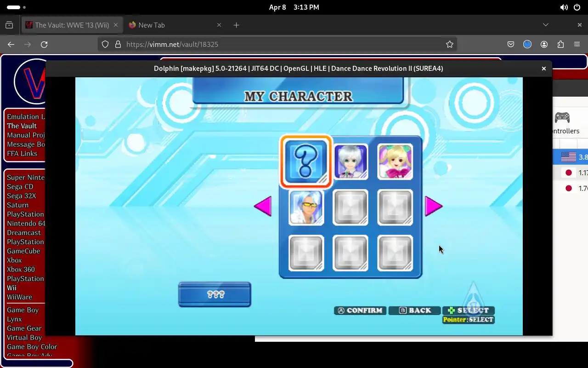Open the Dreamcast sidebar link
The height and width of the screenshot is (368, 588).
[24, 232]
